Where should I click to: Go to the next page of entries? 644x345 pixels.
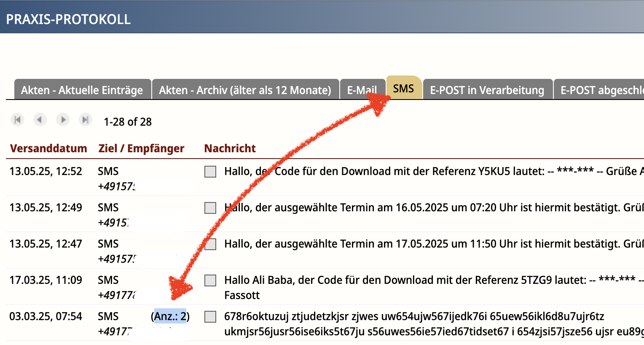click(x=63, y=120)
